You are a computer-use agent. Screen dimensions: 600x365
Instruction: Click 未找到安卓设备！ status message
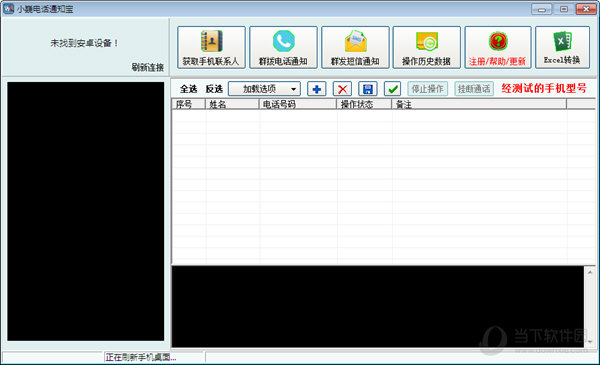84,43
